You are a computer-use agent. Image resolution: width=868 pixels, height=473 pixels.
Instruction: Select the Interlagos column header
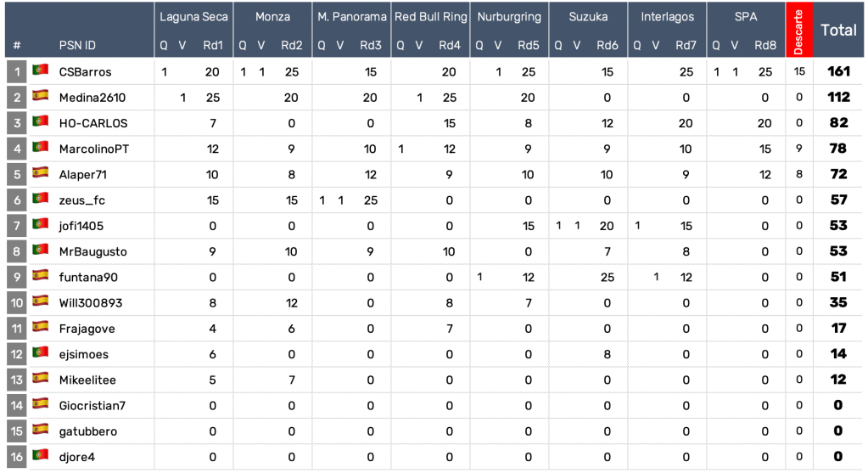click(x=668, y=17)
